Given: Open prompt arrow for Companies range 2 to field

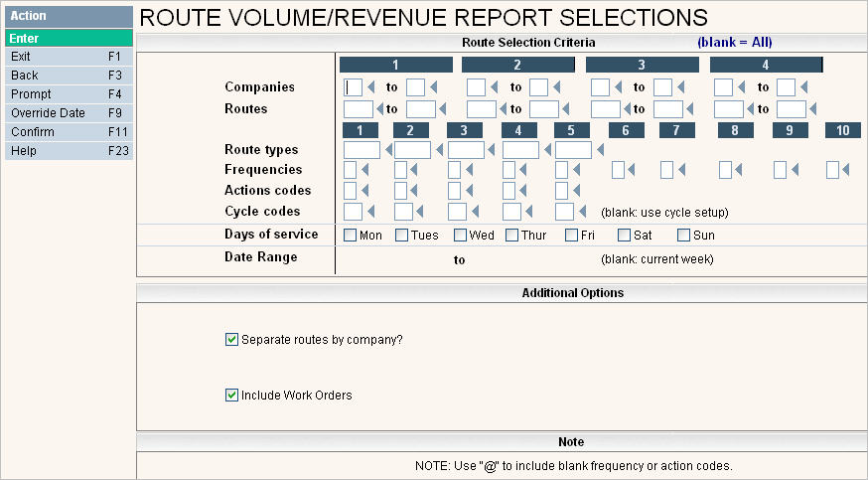Looking at the screenshot, I should pyautogui.click(x=556, y=86).
